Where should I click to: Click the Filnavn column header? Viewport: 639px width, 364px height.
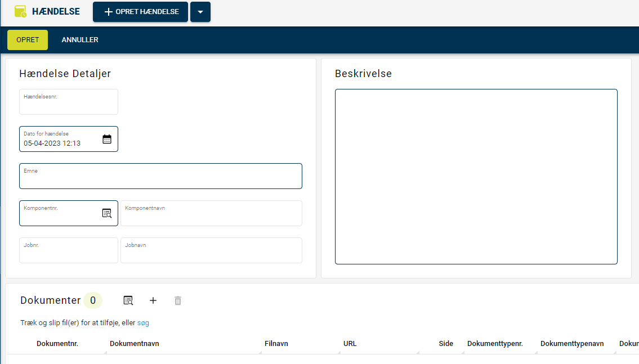[x=276, y=344]
